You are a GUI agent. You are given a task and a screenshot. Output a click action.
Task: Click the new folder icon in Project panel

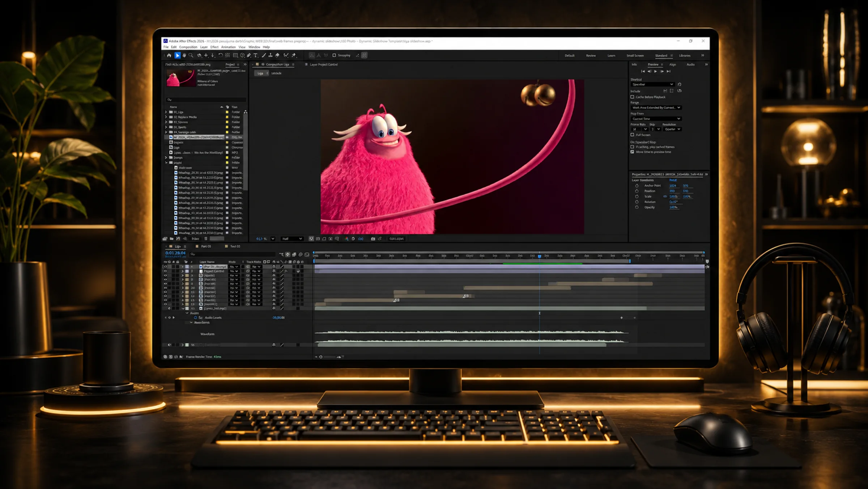point(171,239)
